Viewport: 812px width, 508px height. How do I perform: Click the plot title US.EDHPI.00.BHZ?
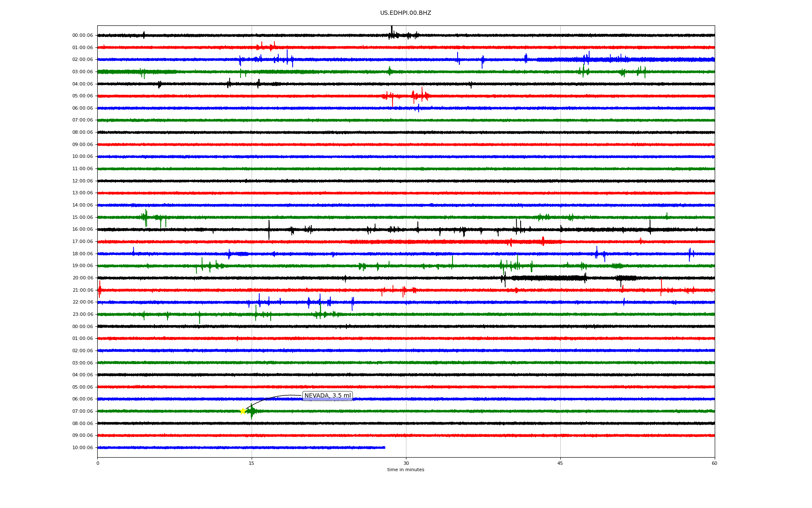coord(406,13)
